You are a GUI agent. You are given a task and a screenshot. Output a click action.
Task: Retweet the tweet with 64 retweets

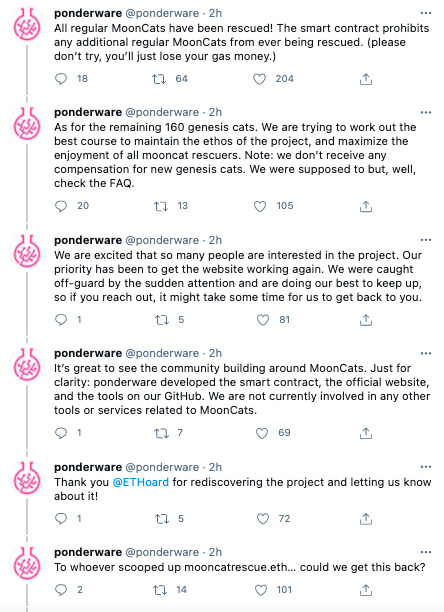pos(159,79)
